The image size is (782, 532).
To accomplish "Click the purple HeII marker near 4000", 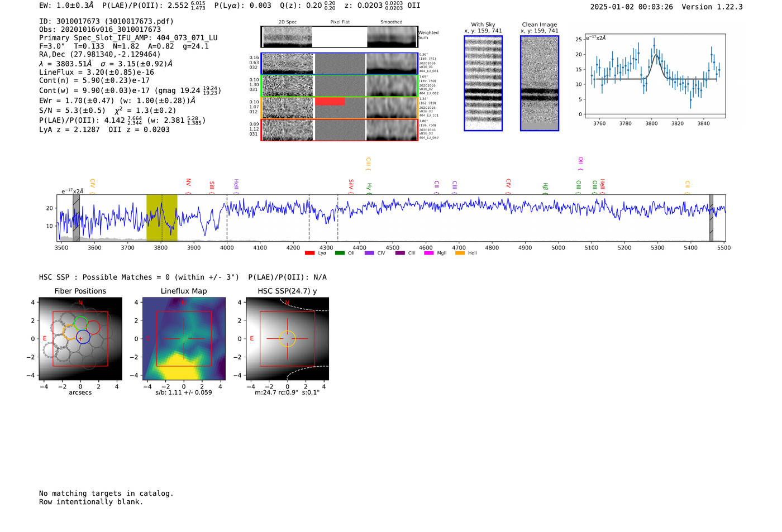I will pos(236,186).
